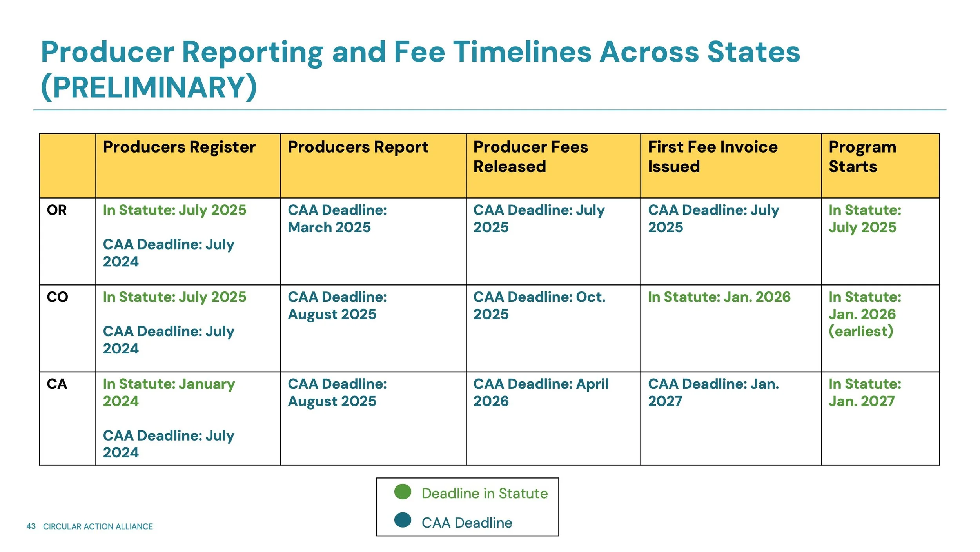980x552 pixels.
Task: Select the Program Starts header cell
Action: [862, 157]
